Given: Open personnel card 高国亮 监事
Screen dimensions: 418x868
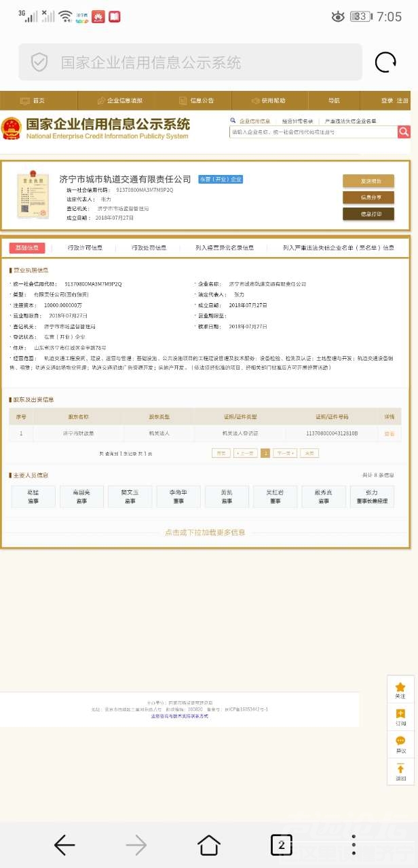Looking at the screenshot, I should point(81,497).
